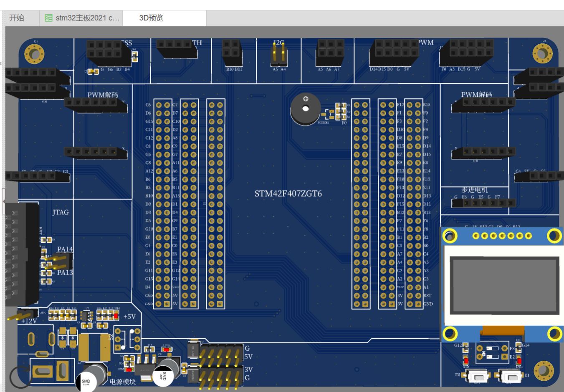Click the green PCB file icon in tab
This screenshot has height=392, width=564.
click(x=49, y=18)
